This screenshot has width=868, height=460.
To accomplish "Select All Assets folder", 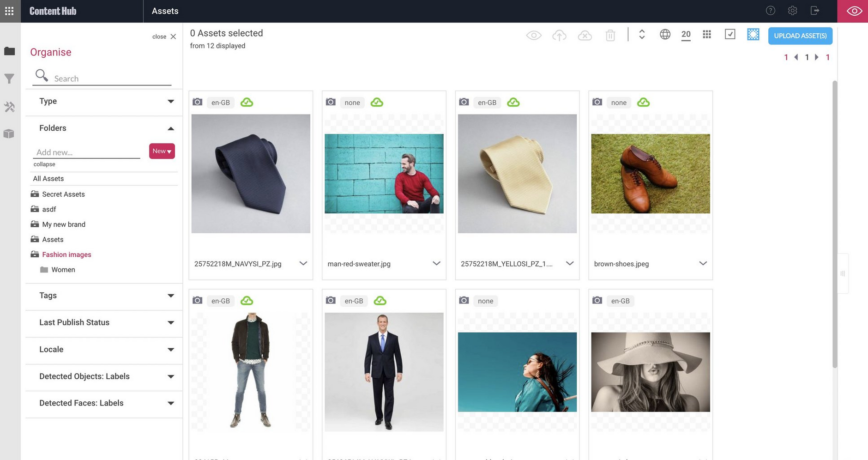I will click(x=48, y=178).
